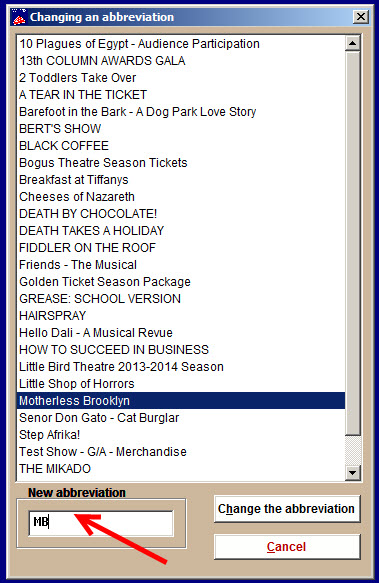379x583 pixels.
Task: Choose DEATH BY CHOCOLATE! show
Action: (181, 213)
